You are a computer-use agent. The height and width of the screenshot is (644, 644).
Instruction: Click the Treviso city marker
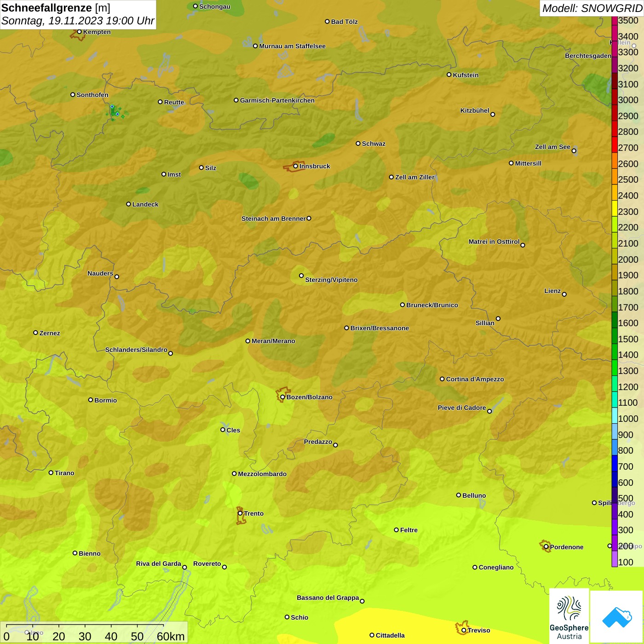point(464,630)
